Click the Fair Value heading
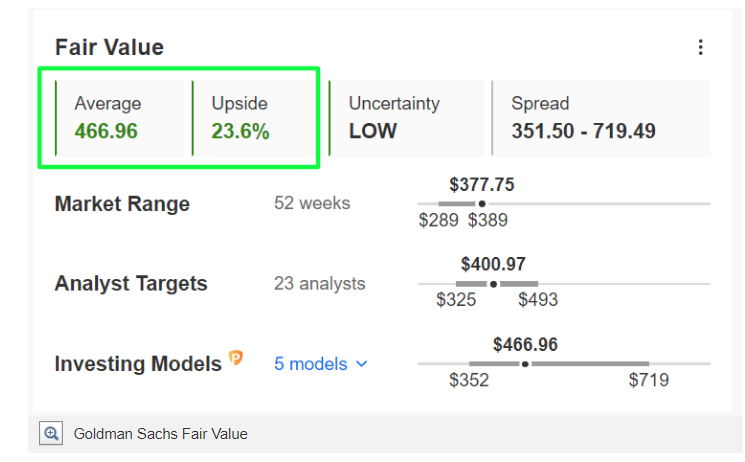This screenshot has width=745, height=462. point(109,47)
